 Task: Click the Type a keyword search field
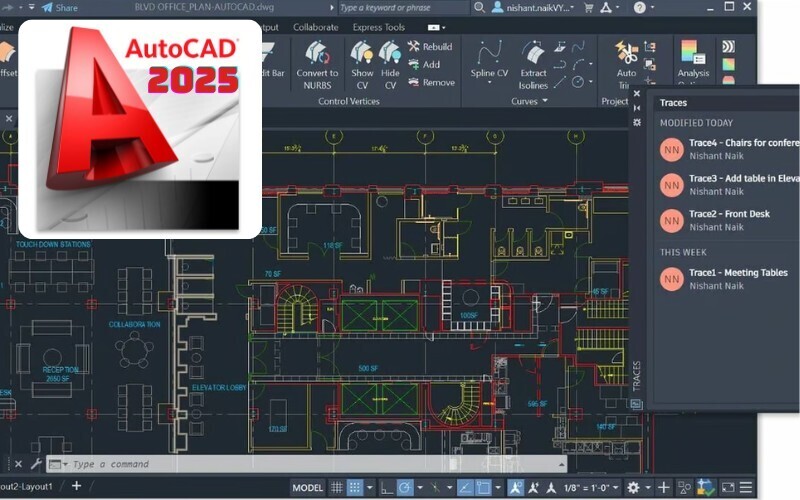[x=403, y=8]
